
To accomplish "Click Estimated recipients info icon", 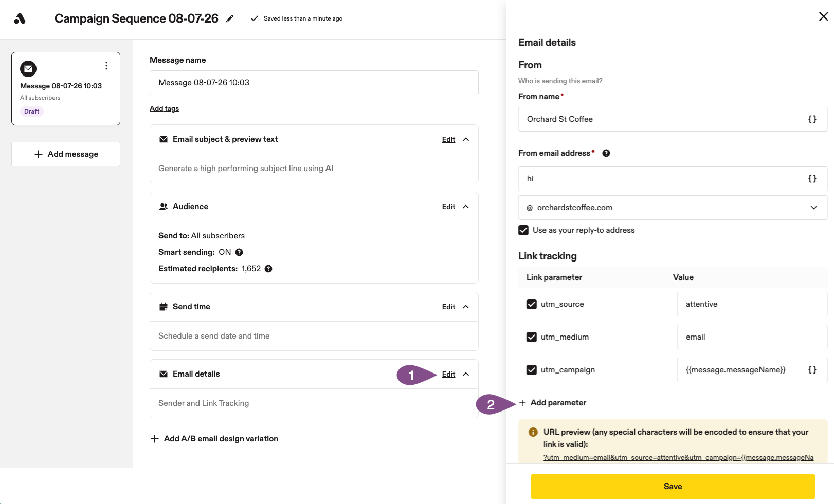I will 268,269.
